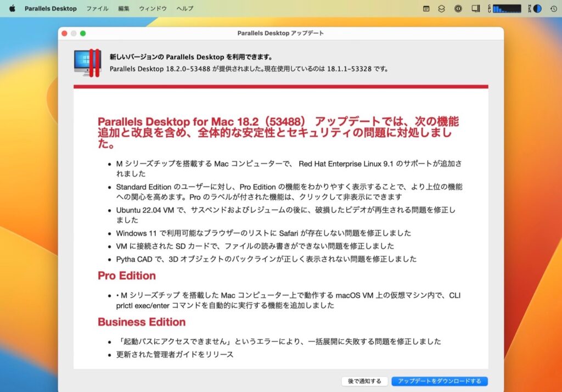This screenshot has width=562, height=392.
Task: Click the version 18.2.0-53488 info line
Action: coord(249,69)
